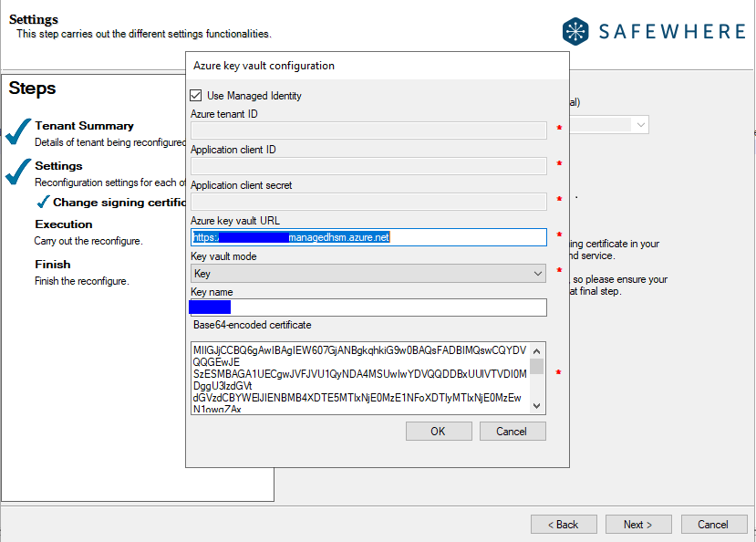Click the certificate box scroll-down arrow
The width and height of the screenshot is (756, 542).
pyautogui.click(x=537, y=405)
